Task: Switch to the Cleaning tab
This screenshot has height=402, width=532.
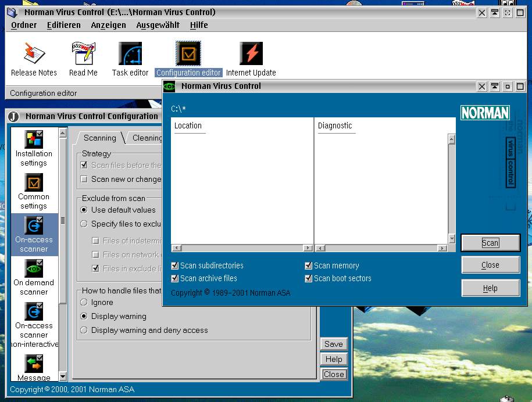Action: click(147, 138)
